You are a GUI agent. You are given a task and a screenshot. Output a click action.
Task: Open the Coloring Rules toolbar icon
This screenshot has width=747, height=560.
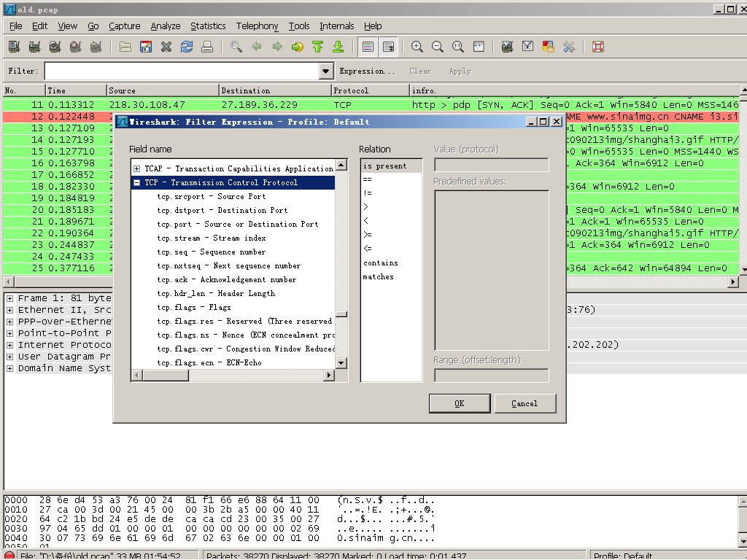(549, 47)
